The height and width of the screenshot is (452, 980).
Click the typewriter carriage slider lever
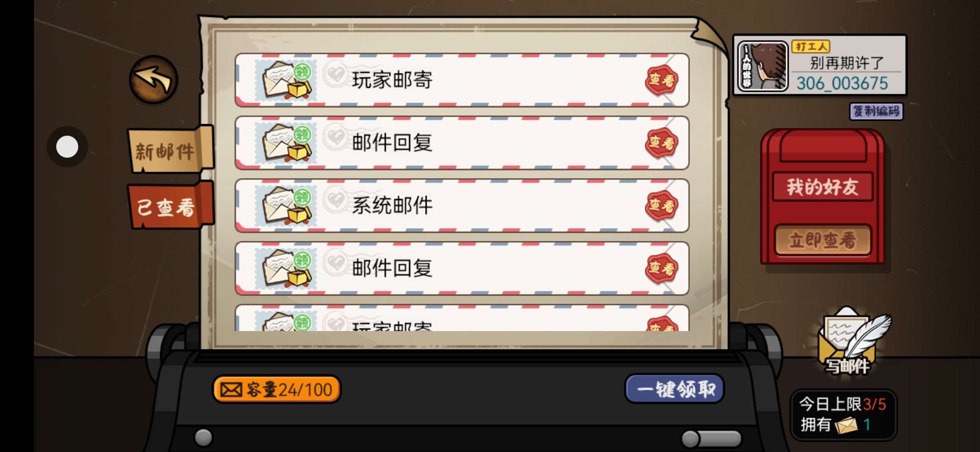point(711,439)
